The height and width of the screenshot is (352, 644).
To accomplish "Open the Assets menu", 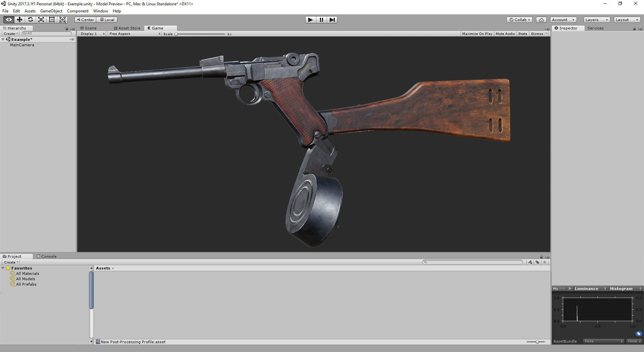I will [x=30, y=11].
